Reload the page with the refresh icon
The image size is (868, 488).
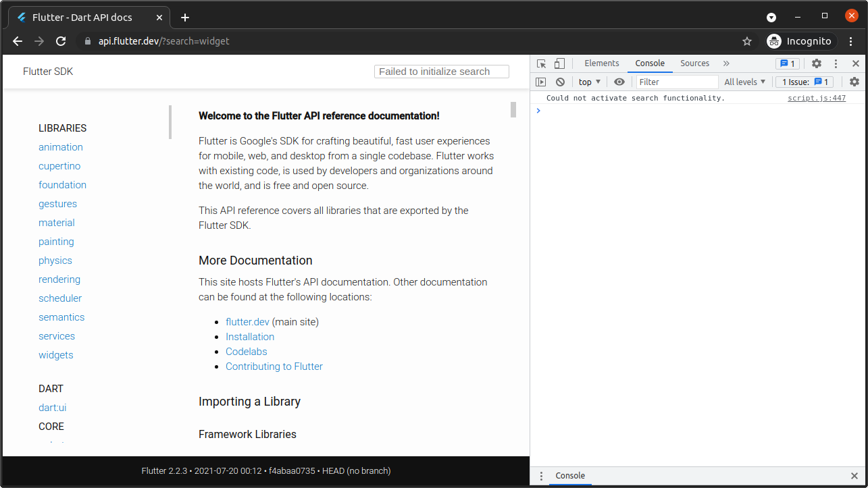click(x=61, y=41)
